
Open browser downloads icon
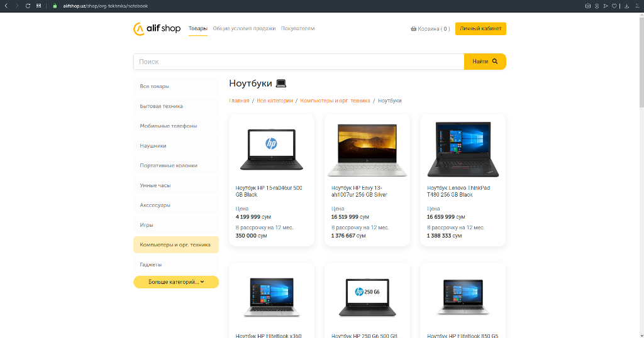tap(626, 6)
